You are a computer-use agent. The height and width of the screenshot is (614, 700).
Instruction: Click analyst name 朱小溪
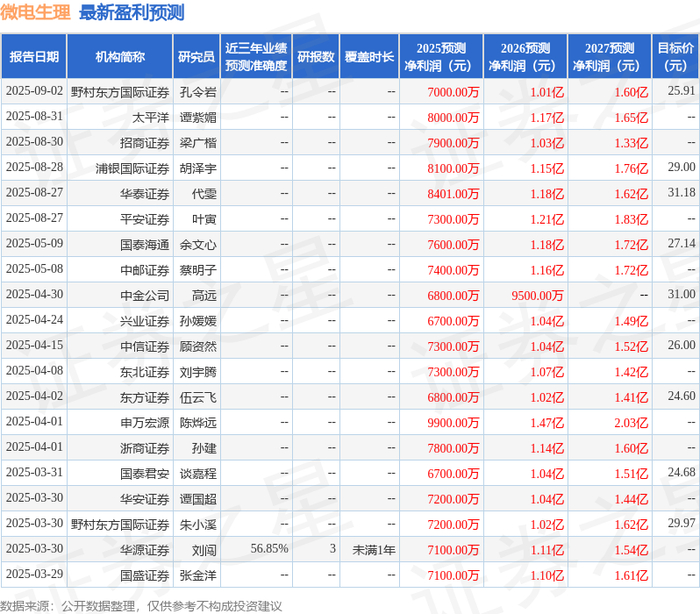[198, 525]
